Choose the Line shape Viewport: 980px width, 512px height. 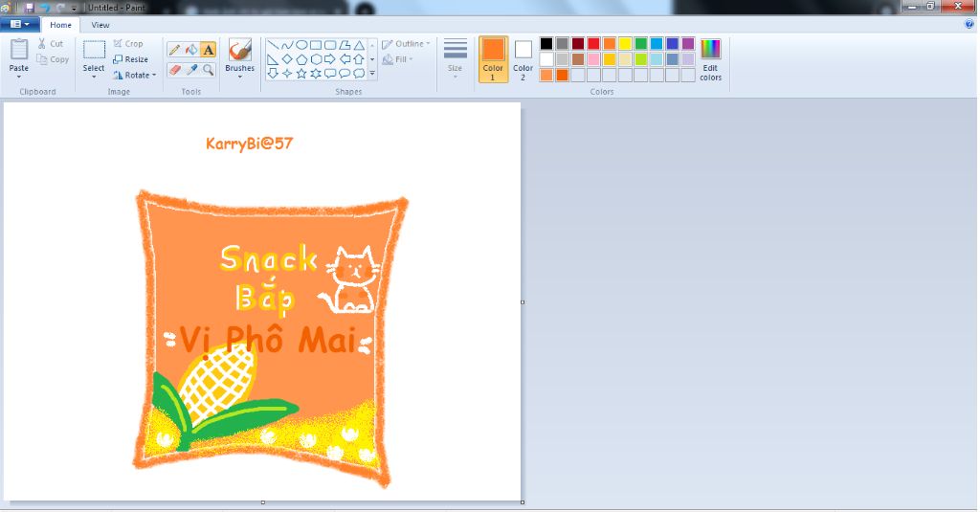[x=273, y=45]
